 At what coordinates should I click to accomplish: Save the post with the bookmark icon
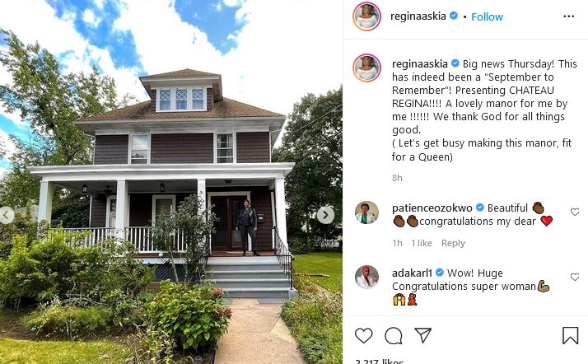pos(570,335)
